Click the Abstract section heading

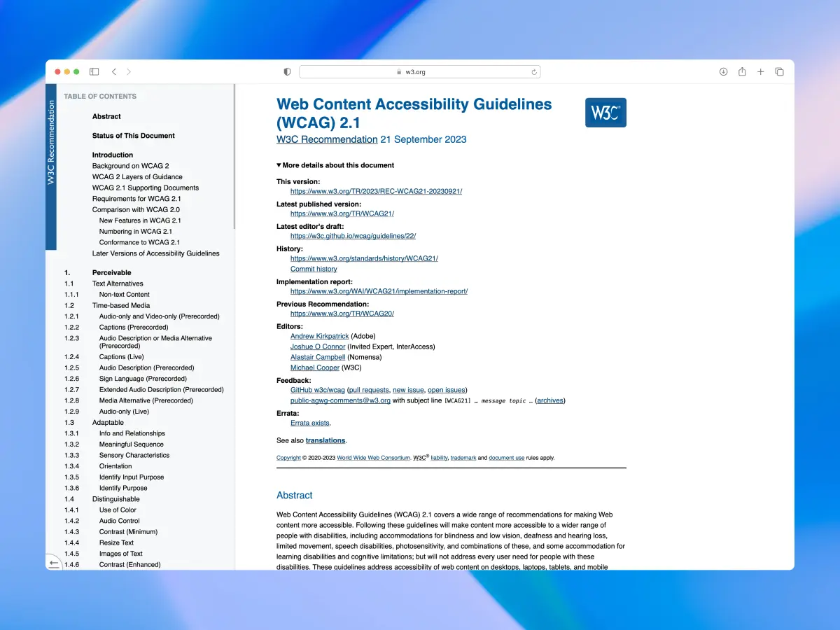click(x=294, y=495)
